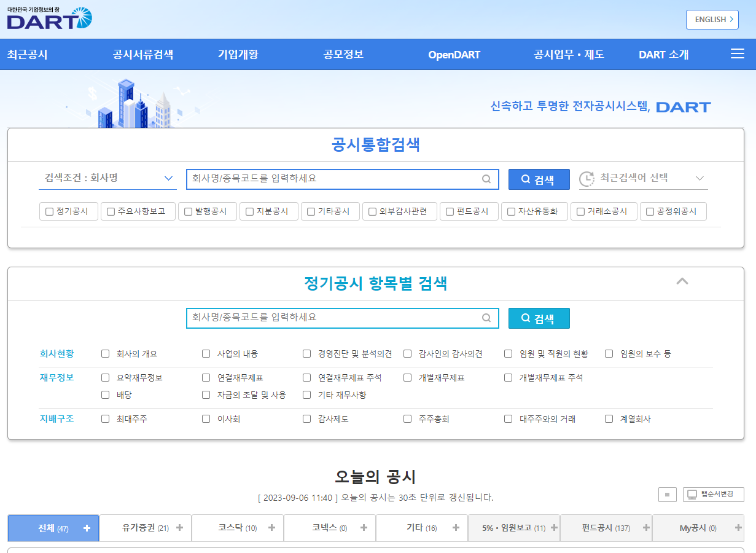Click the magnifier icon in the company search field
Viewport: 756px width, 553px height.
486,179
